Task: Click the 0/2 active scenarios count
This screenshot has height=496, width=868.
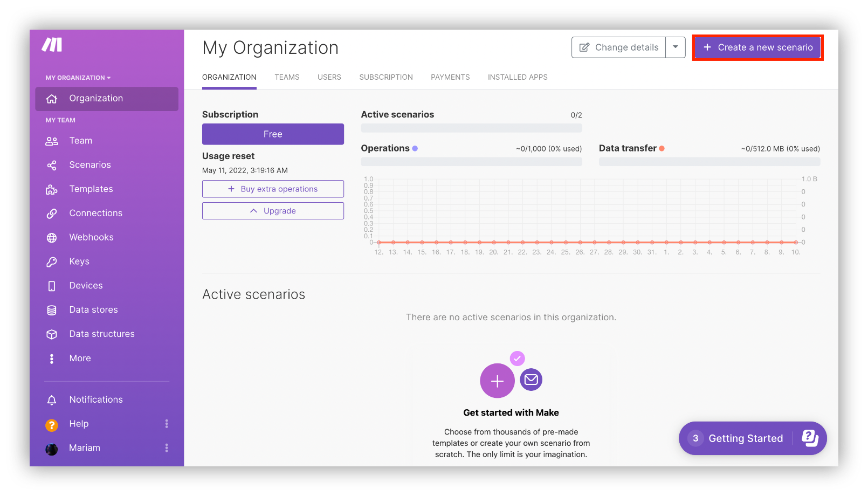Action: tap(576, 115)
